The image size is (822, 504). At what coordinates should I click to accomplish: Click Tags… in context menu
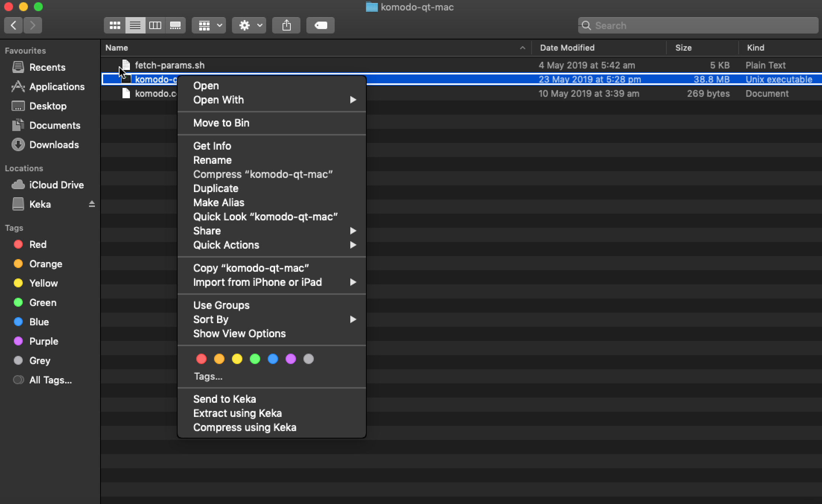(x=208, y=376)
